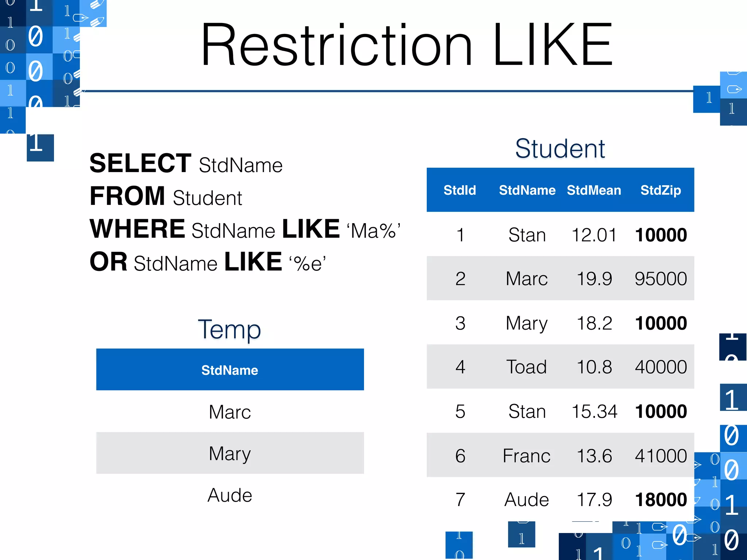Image resolution: width=747 pixels, height=560 pixels.
Task: Click the SELECT keyword in the query
Action: coord(140,163)
